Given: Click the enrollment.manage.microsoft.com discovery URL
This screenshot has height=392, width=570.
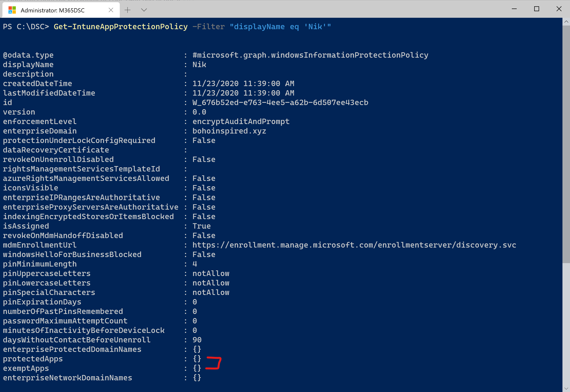Looking at the screenshot, I should click(354, 245).
